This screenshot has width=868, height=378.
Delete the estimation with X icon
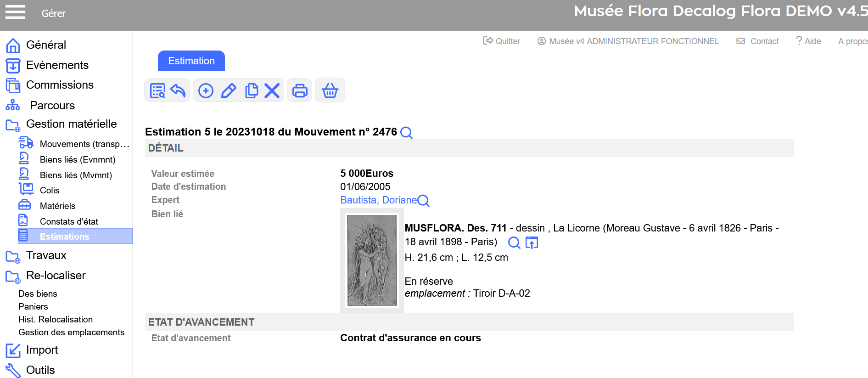click(x=272, y=90)
